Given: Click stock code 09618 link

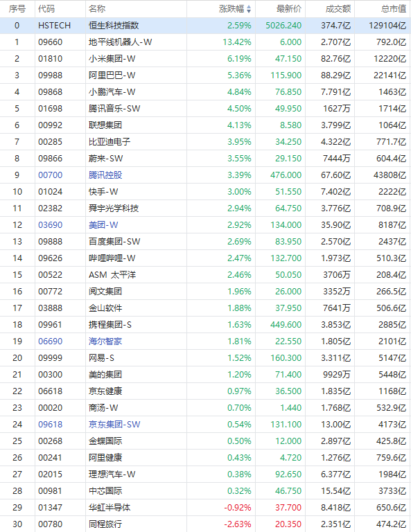Looking at the screenshot, I should click(50, 425).
